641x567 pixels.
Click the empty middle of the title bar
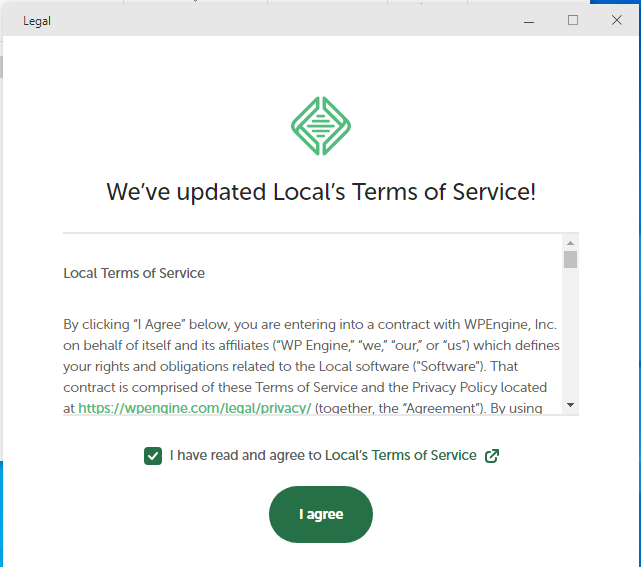click(280, 21)
